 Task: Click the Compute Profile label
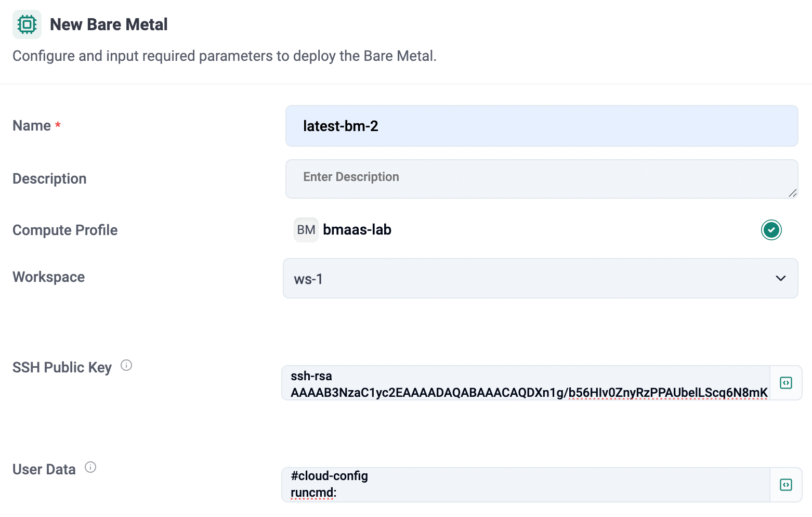[x=65, y=230]
